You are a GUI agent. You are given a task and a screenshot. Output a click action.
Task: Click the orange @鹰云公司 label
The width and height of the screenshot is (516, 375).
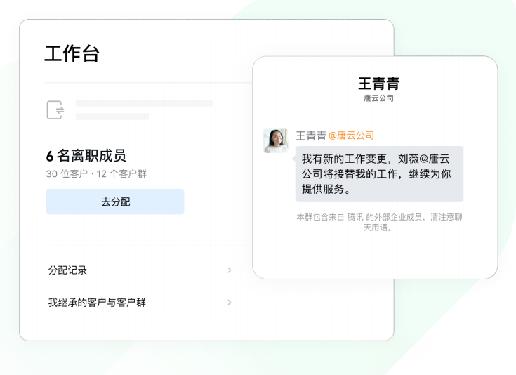pos(351,135)
